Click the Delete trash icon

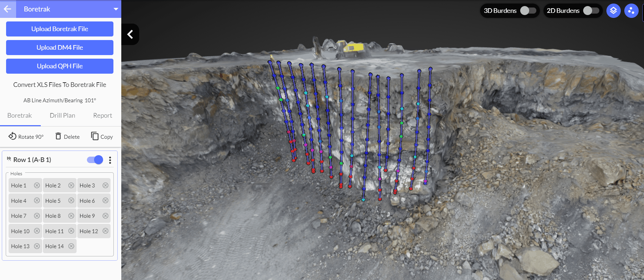tap(58, 136)
